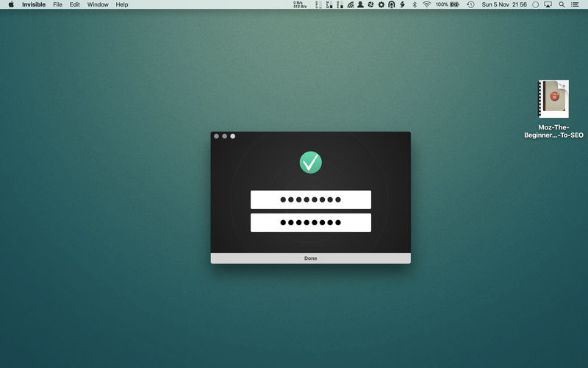Open the Invisible app menu
The width and height of the screenshot is (588, 368).
[34, 4]
